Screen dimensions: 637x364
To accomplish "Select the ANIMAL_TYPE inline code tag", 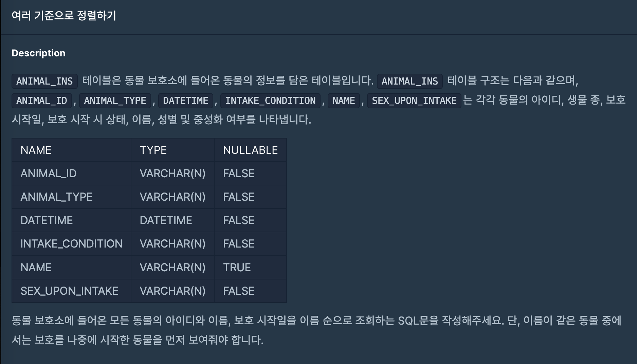I will (115, 101).
